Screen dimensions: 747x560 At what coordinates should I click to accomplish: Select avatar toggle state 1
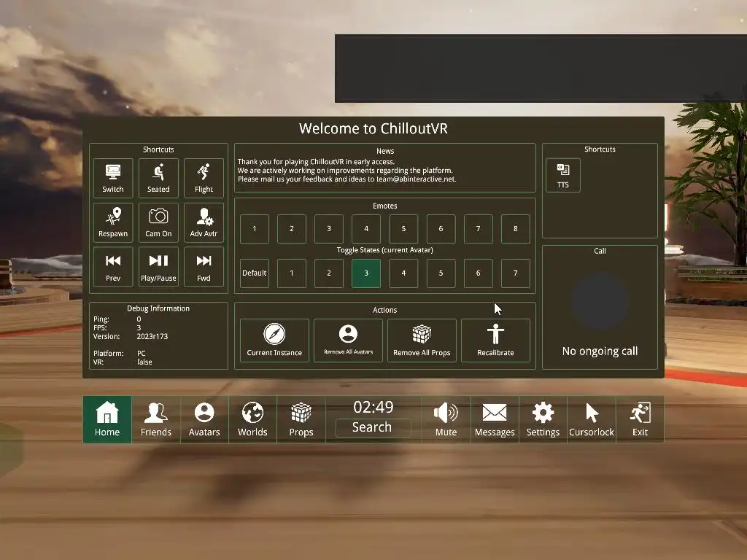(x=292, y=273)
